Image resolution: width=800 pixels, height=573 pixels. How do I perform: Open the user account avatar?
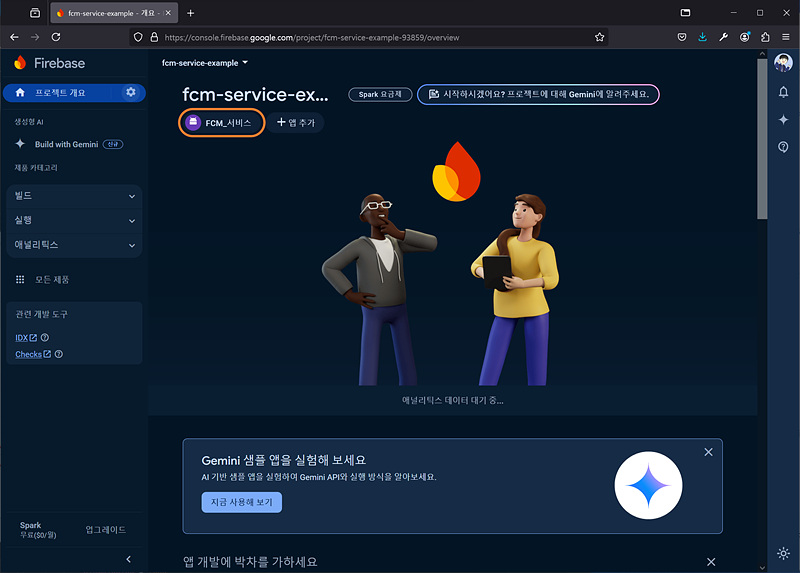tap(783, 63)
